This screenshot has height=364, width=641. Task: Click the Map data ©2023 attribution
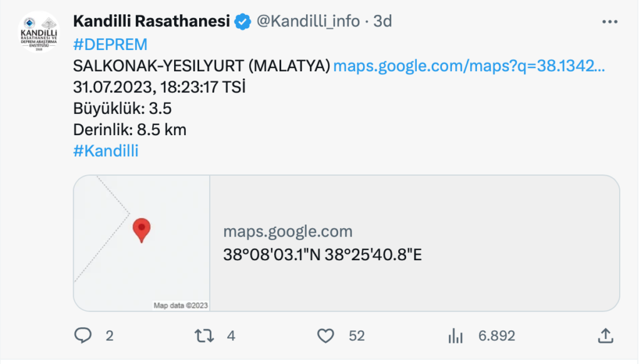click(x=182, y=306)
